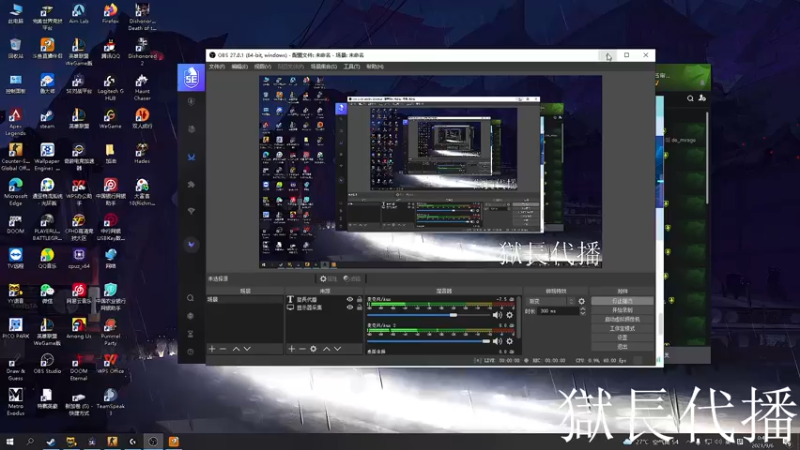
Task: Open Apex Legends desktop shortcut
Action: pyautogui.click(x=15, y=122)
